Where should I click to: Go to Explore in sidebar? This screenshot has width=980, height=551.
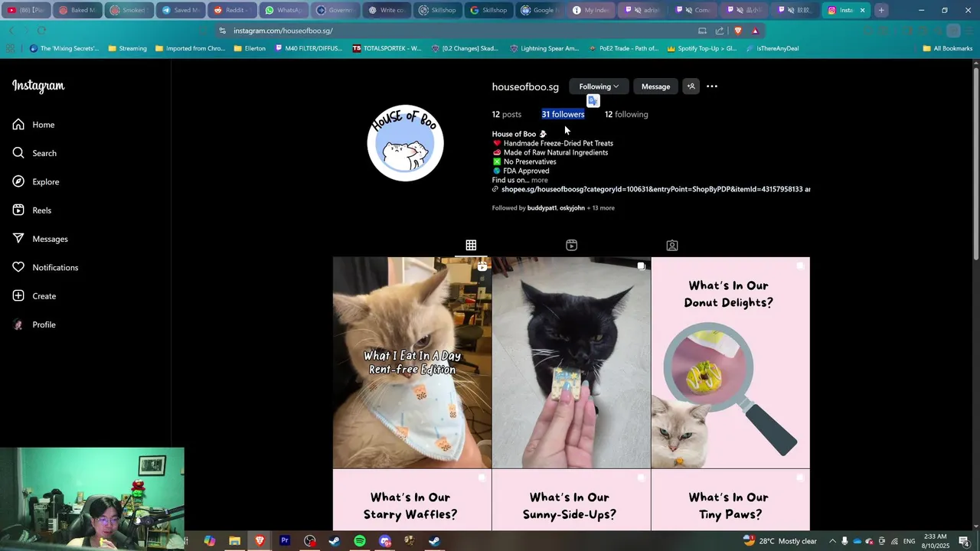pyautogui.click(x=36, y=181)
